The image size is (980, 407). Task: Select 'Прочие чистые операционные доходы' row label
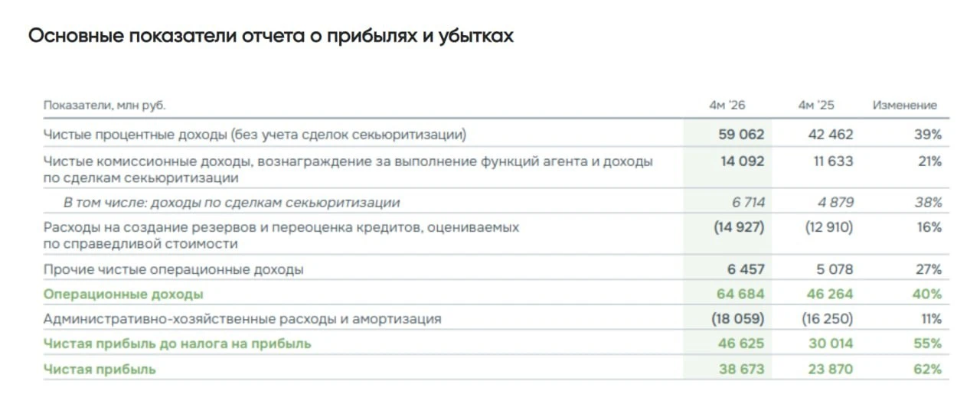click(174, 269)
